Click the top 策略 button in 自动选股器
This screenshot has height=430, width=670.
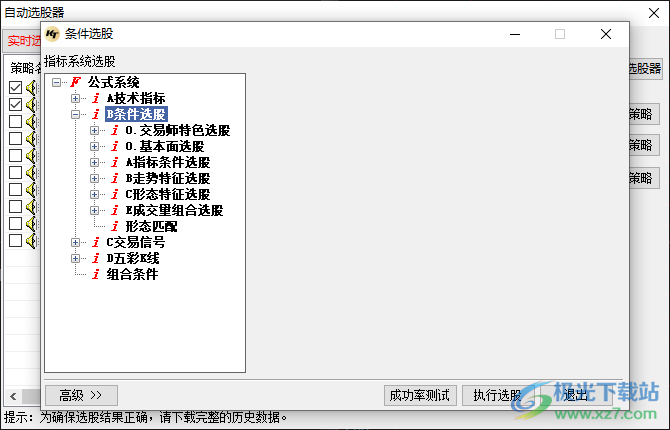click(644, 114)
